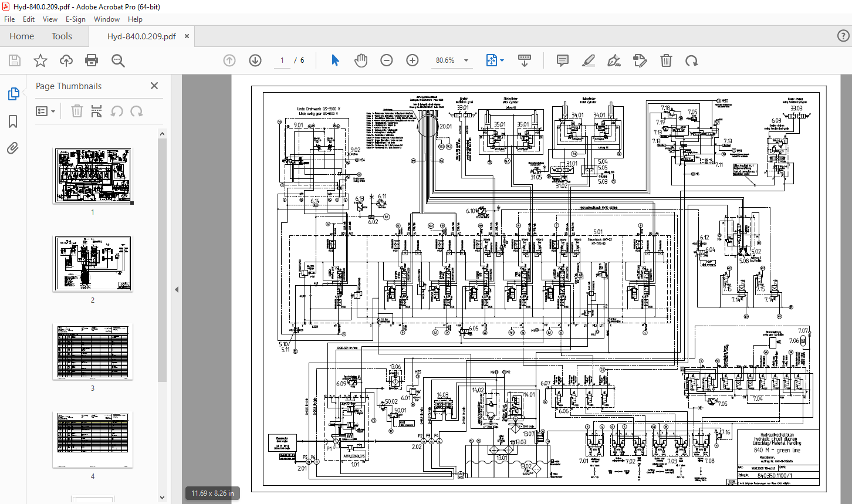Click the Save file icon
This screenshot has height=504, width=852.
15,60
